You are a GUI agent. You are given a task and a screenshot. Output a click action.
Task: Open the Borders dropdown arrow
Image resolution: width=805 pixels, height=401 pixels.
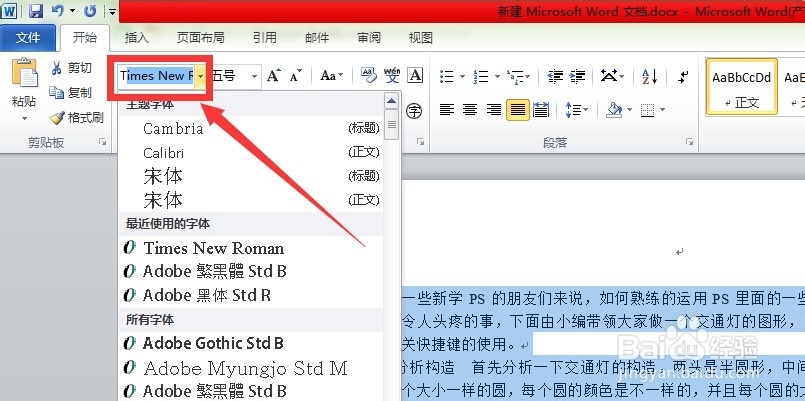(x=662, y=109)
